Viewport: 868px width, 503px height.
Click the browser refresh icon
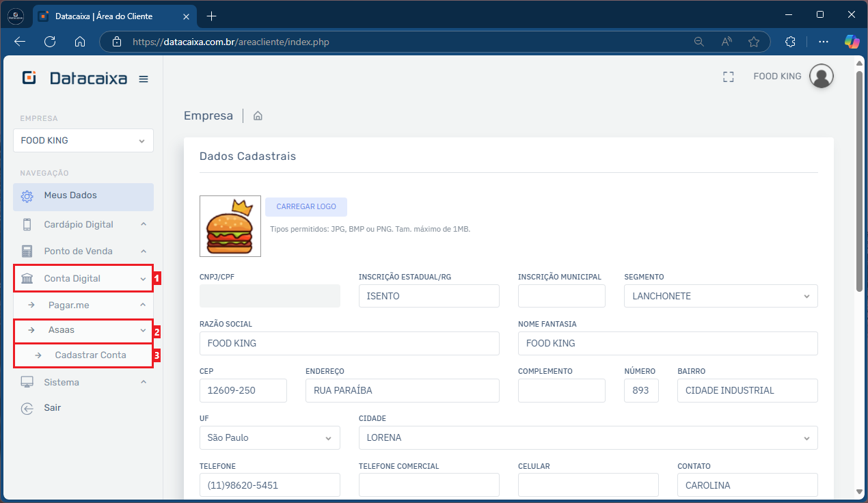point(50,42)
